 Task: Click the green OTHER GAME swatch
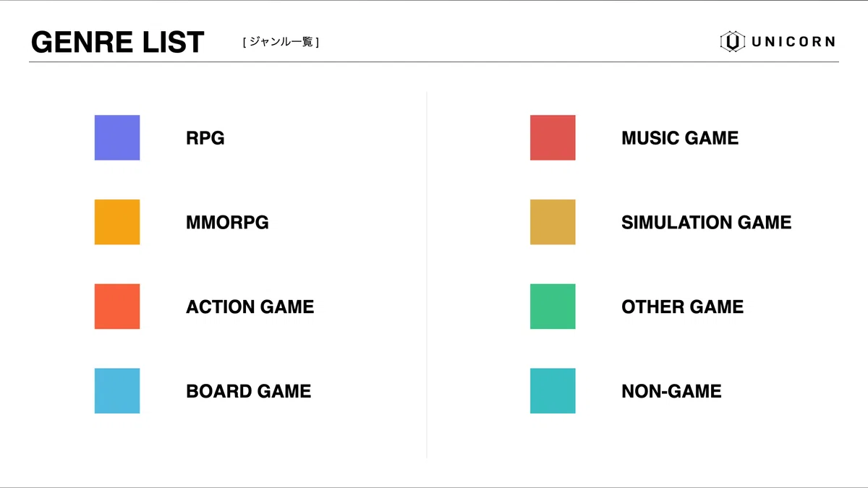tap(553, 307)
